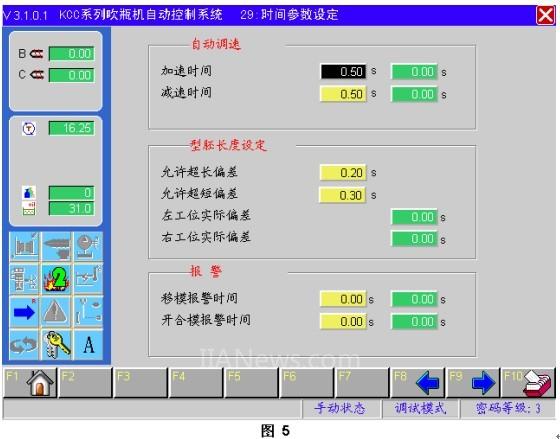Set the 移模报警时间 yellow field

point(343,299)
